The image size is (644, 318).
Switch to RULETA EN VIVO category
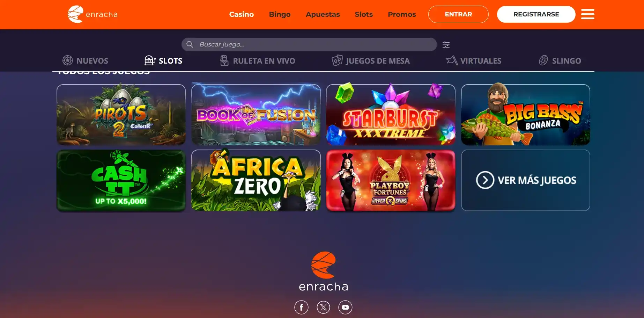click(258, 60)
